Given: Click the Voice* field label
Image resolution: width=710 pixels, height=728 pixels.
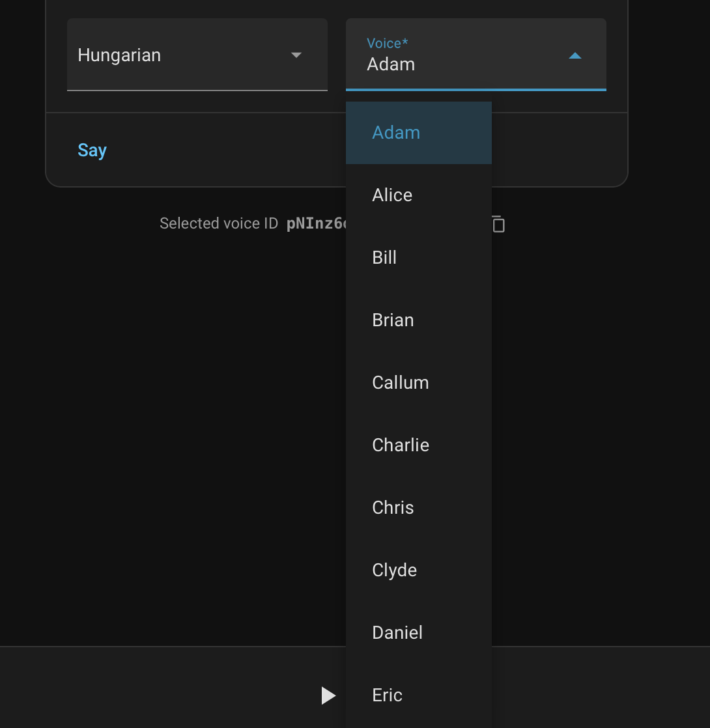Looking at the screenshot, I should [387, 44].
